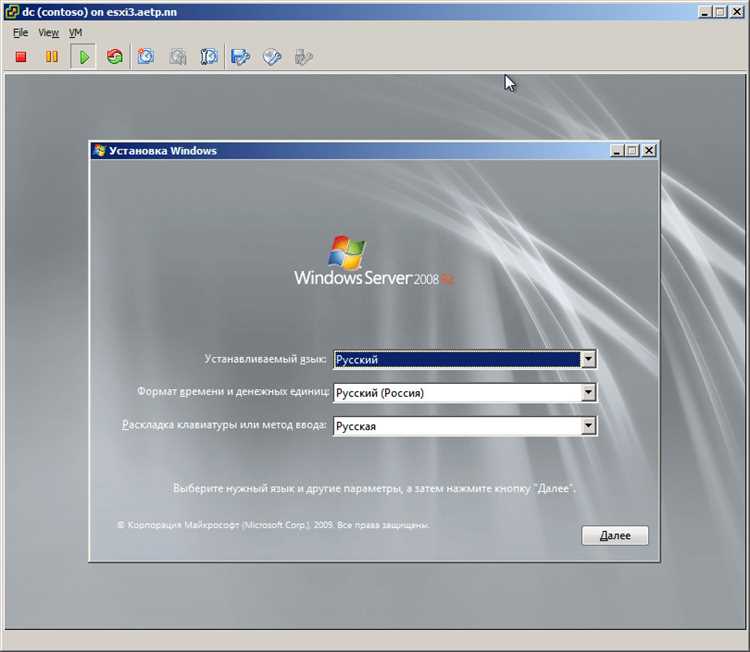Click the greyed Revert to snapshot icon
The height and width of the screenshot is (652, 750).
click(x=177, y=57)
